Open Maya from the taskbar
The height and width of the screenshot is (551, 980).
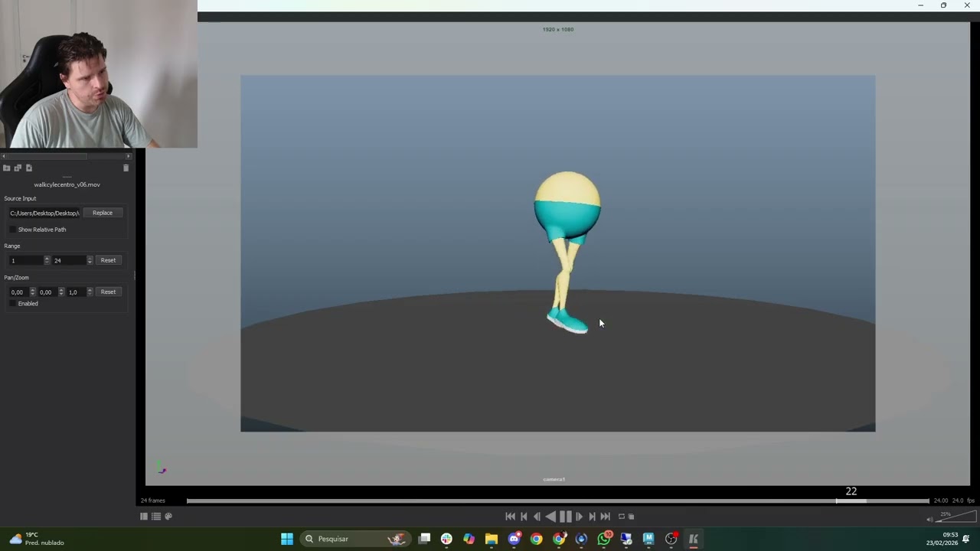[x=648, y=539]
